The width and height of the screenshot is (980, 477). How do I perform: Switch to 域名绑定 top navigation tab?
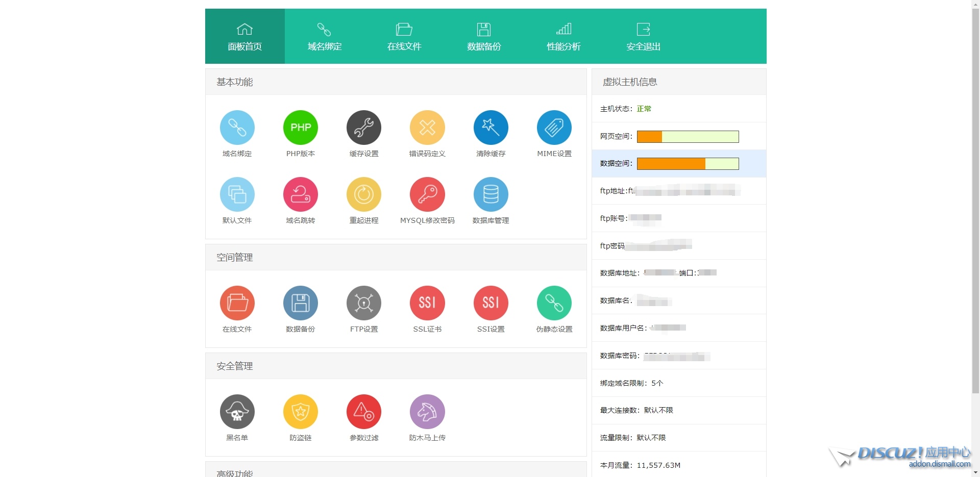click(x=325, y=37)
